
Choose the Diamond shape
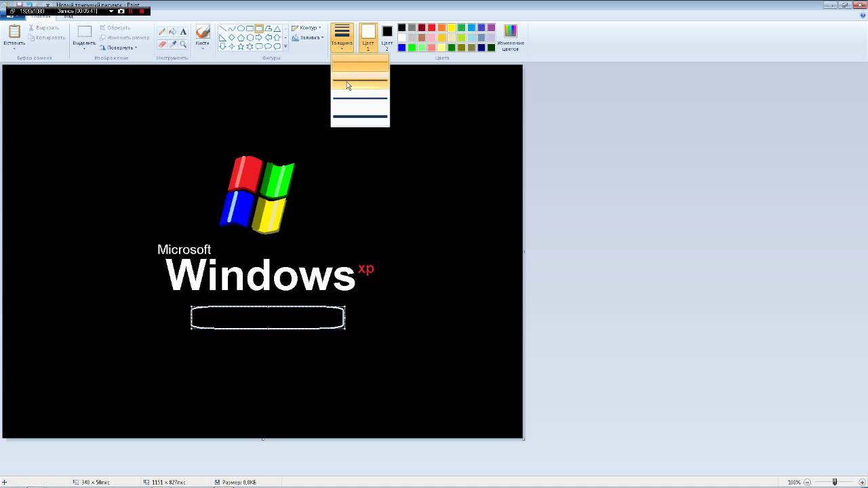coord(232,38)
